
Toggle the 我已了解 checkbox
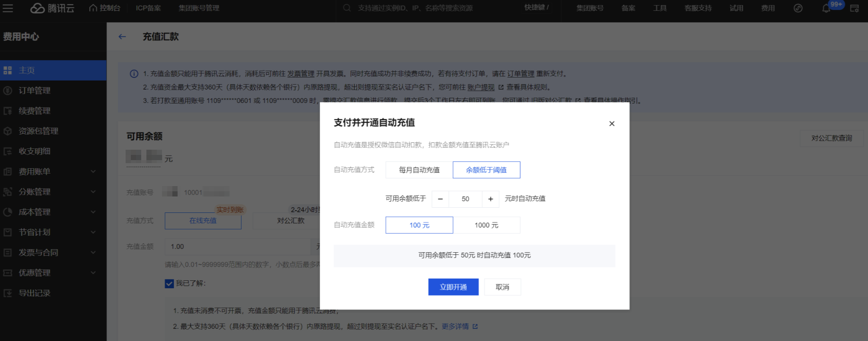click(x=169, y=283)
